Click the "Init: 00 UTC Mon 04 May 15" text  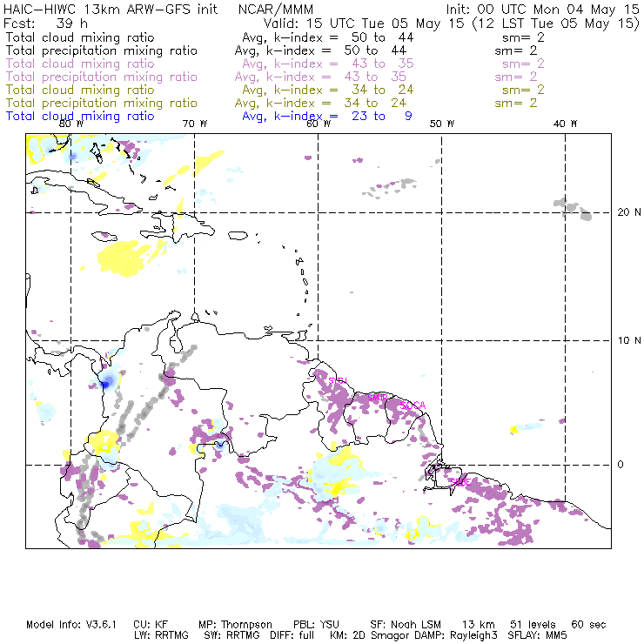[543, 9]
